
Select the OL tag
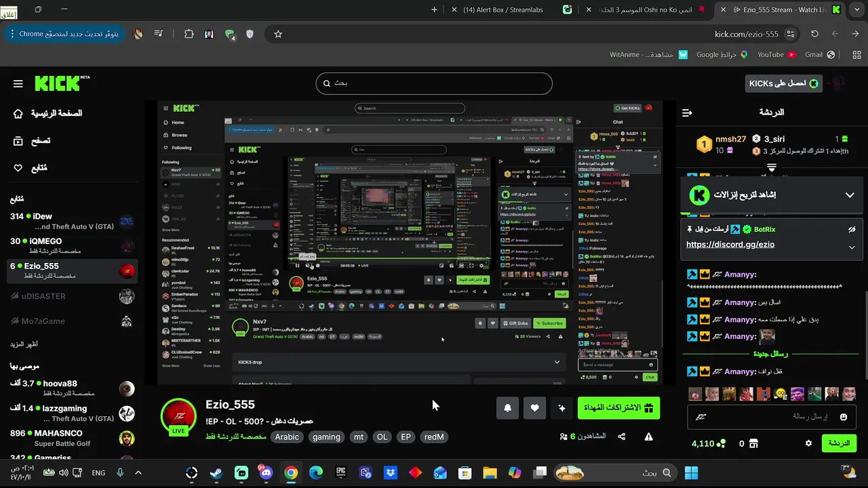click(382, 437)
